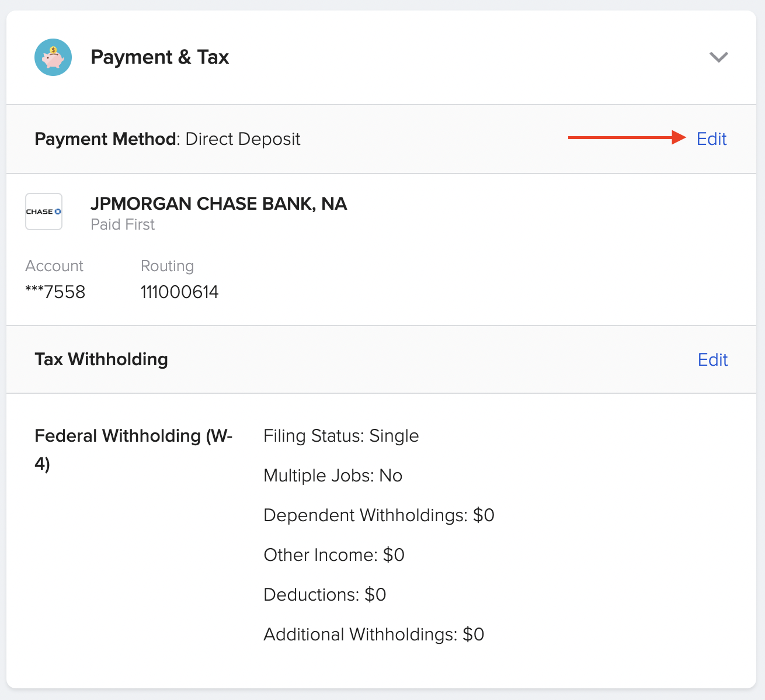Click the Payment & Tax piggy bank icon
765x700 pixels.
tap(53, 57)
